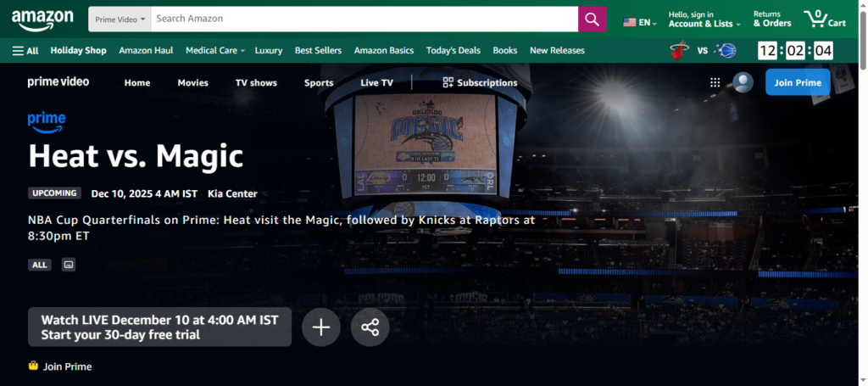The height and width of the screenshot is (386, 868).
Task: Focus the Search Amazon input field
Action: 364,19
